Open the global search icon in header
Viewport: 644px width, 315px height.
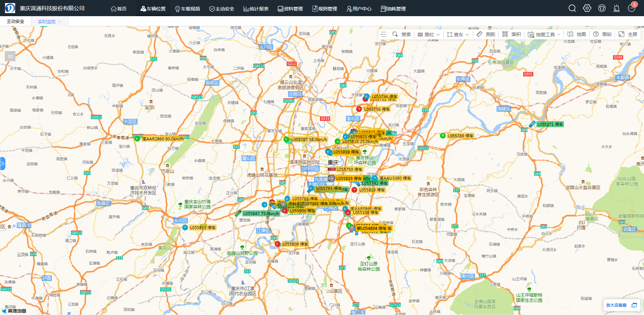coord(572,8)
